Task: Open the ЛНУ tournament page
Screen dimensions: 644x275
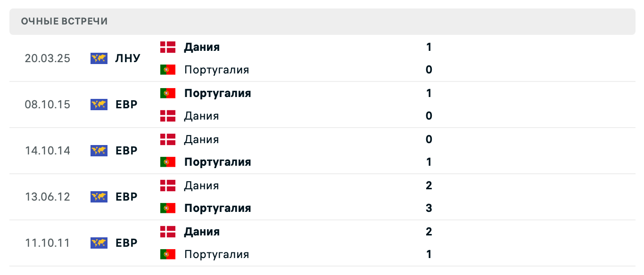Action: (127, 58)
